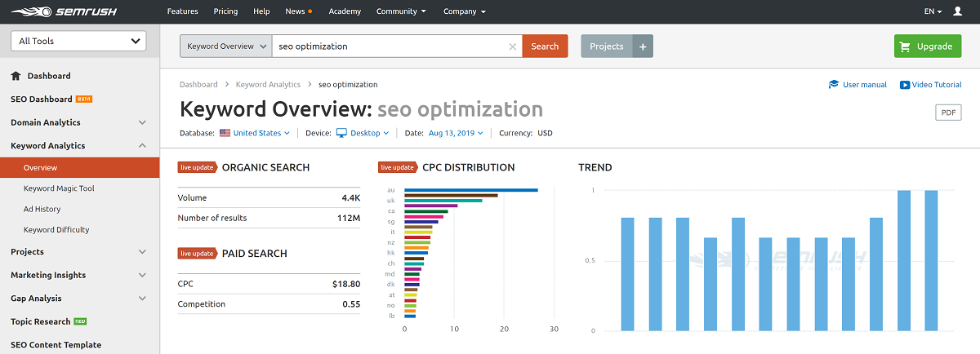
Task: Open Keyword Magic Tool
Action: pos(59,188)
